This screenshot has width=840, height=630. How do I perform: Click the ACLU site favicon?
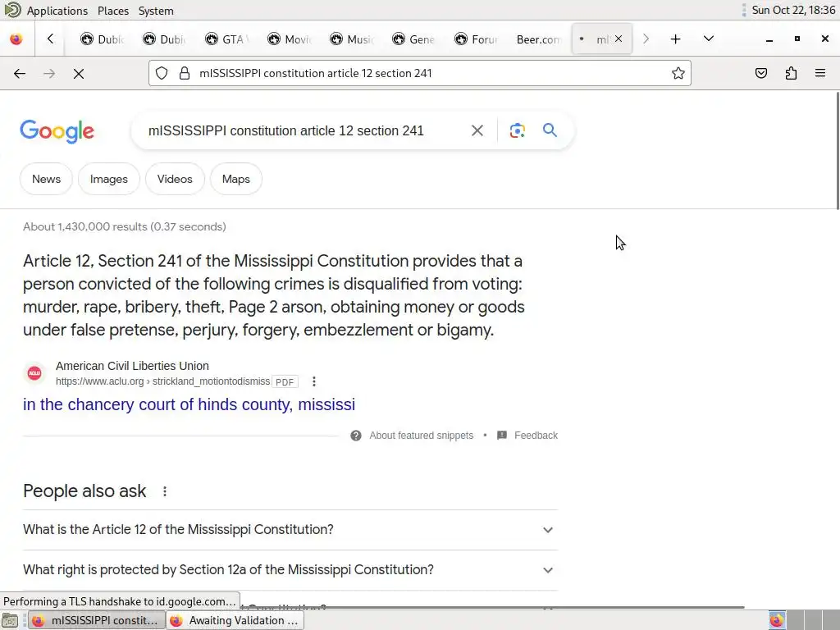coord(34,373)
